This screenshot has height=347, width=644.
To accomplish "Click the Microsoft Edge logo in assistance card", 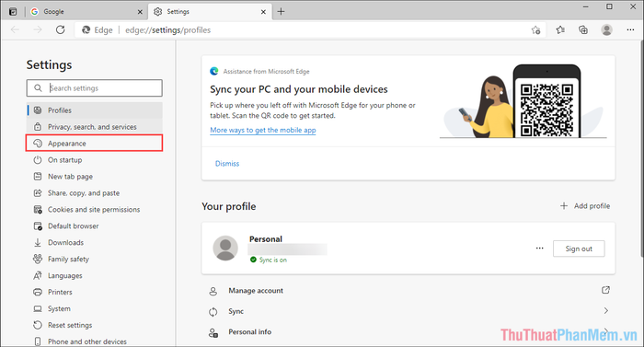I will tap(214, 71).
